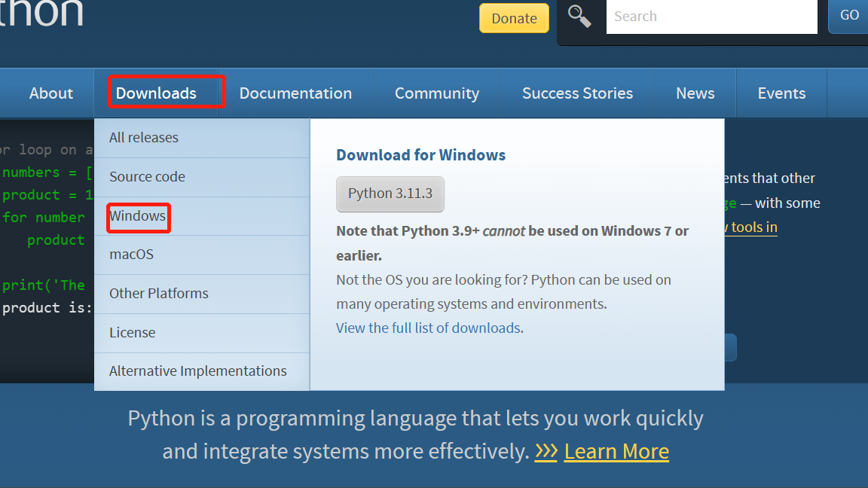Select License in Downloads dropdown

click(202, 333)
